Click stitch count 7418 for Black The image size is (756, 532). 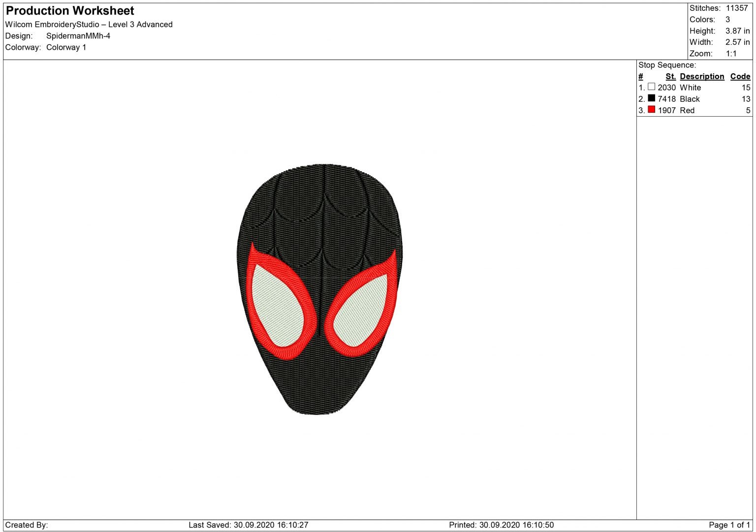(667, 99)
